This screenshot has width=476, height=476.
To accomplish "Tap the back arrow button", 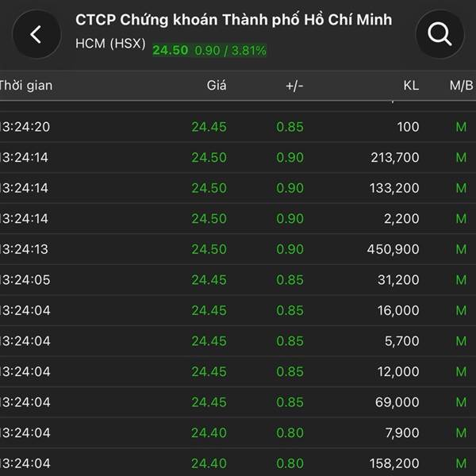I will (x=35, y=34).
